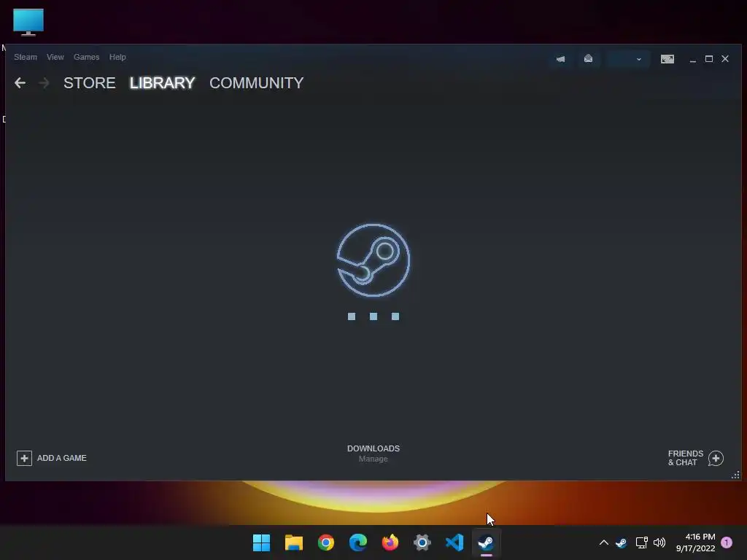Show hidden system tray icons

click(x=603, y=542)
